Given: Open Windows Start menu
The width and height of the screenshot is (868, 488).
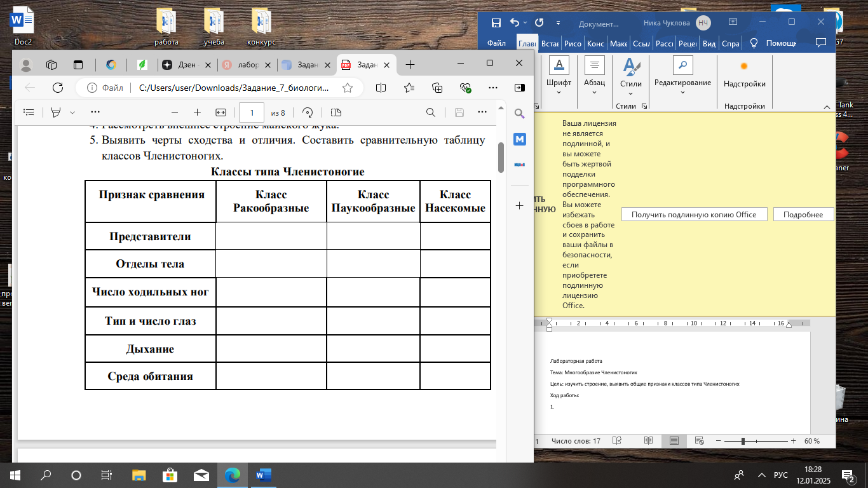Looking at the screenshot, I should click(15, 475).
